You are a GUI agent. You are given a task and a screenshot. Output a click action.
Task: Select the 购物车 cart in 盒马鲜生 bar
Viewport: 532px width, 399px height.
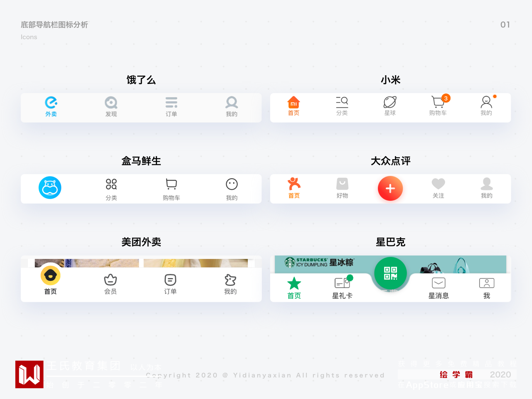[x=171, y=184]
